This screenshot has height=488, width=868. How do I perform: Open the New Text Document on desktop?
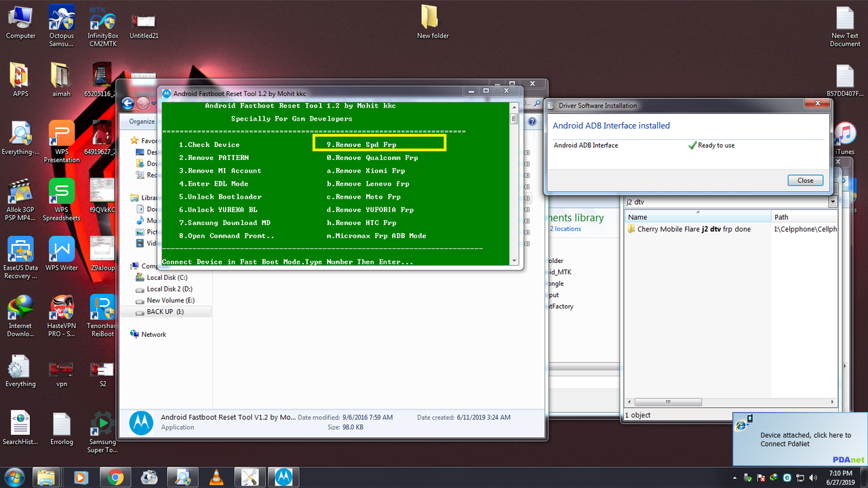point(845,27)
